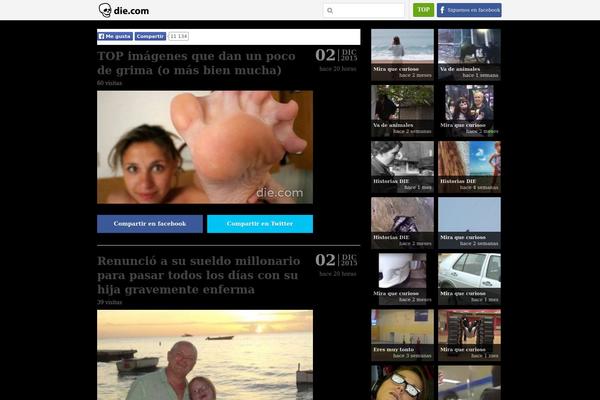
Task: Open Mira que curioso white sculpture thumbnail
Action: tap(402, 279)
